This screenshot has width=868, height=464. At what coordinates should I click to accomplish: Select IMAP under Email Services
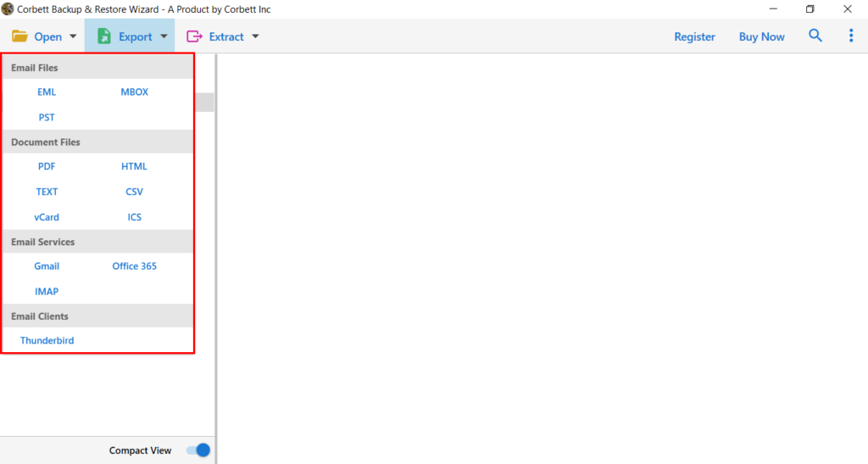click(47, 291)
